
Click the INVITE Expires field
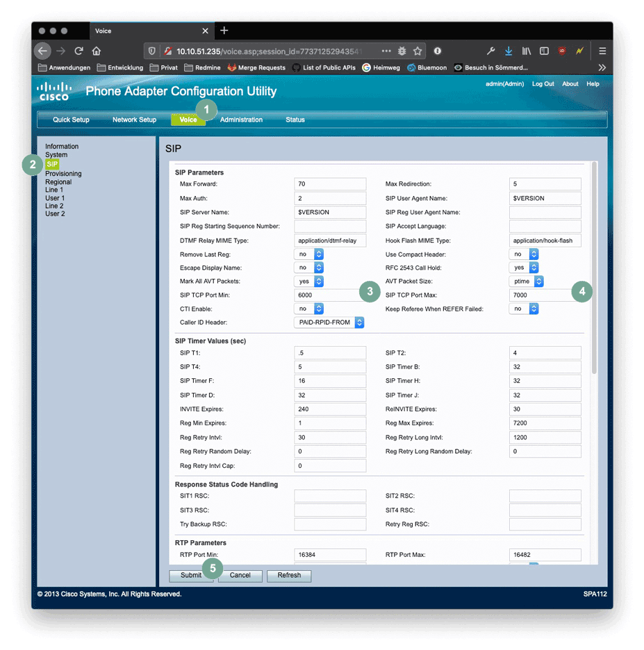[x=330, y=409]
